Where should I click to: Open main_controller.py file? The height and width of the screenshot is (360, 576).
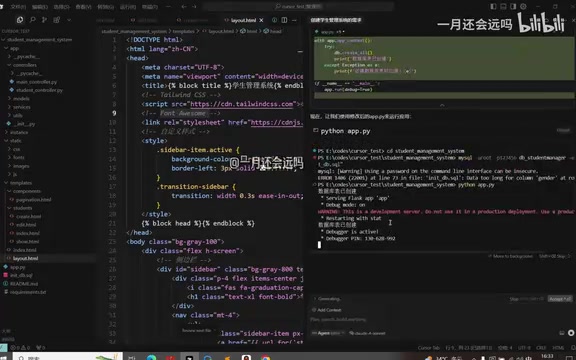tap(36, 82)
